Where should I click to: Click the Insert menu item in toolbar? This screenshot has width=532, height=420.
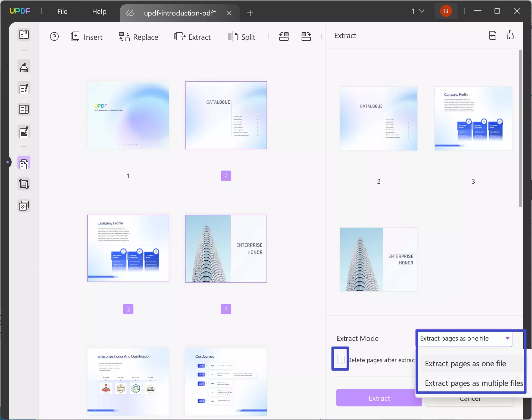[86, 37]
